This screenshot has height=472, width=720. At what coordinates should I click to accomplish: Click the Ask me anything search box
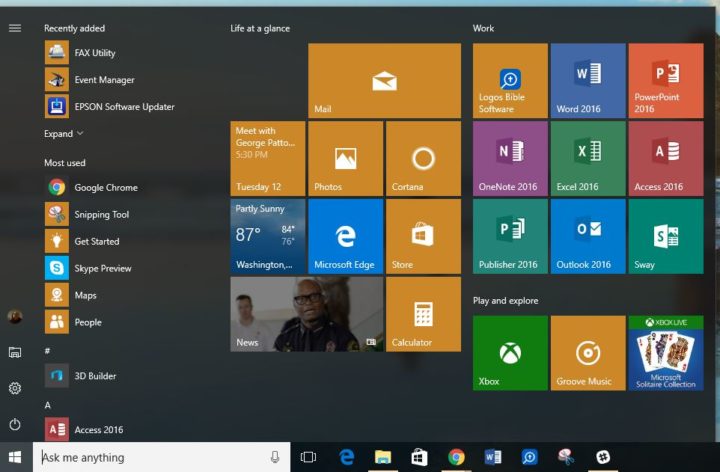[161, 457]
